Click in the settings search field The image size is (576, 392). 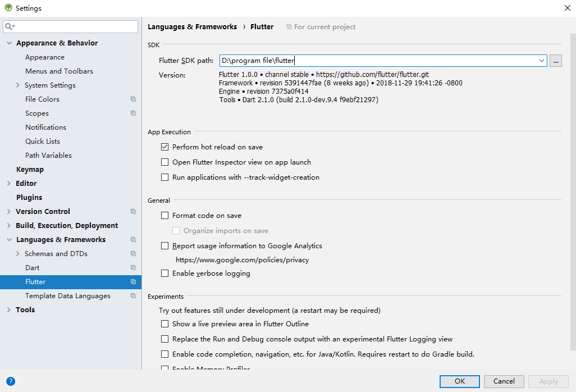point(71,26)
